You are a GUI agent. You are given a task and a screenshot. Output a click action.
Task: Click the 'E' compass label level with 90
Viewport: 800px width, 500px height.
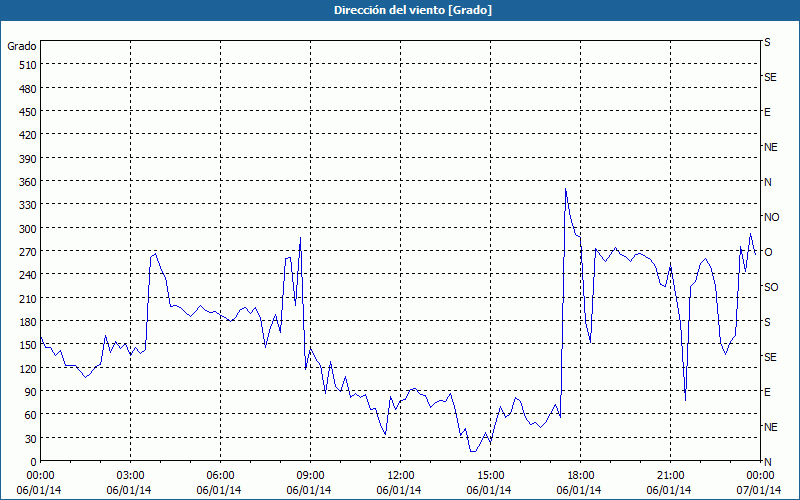click(767, 392)
